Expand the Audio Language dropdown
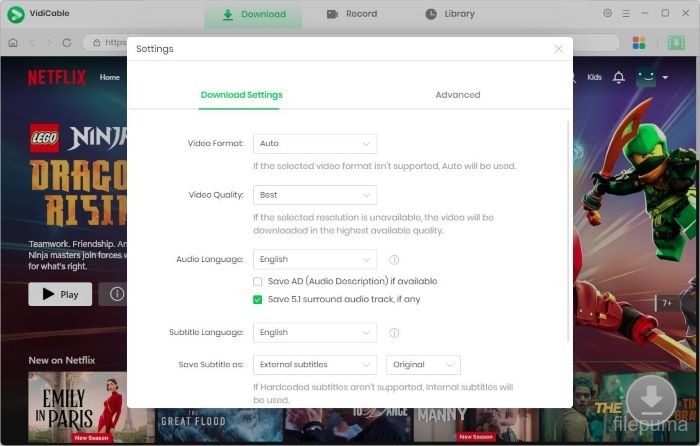The height and width of the screenshot is (446, 700). tap(314, 259)
